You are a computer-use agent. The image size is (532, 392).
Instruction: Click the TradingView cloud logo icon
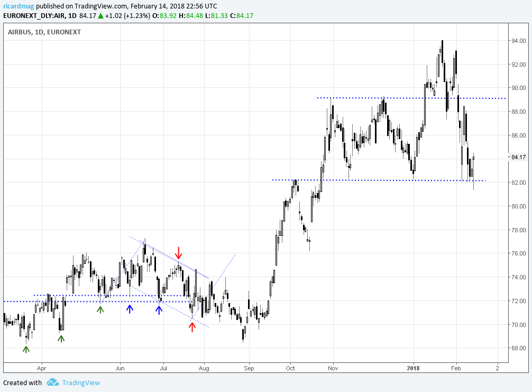(52, 382)
